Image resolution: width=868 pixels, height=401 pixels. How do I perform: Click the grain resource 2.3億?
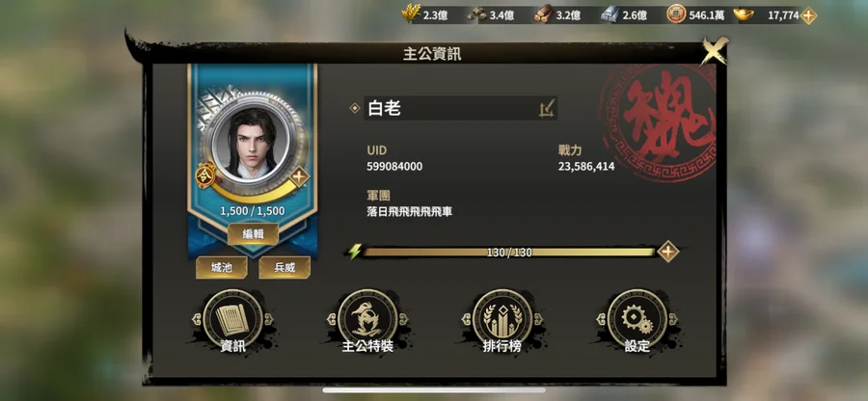coord(424,14)
